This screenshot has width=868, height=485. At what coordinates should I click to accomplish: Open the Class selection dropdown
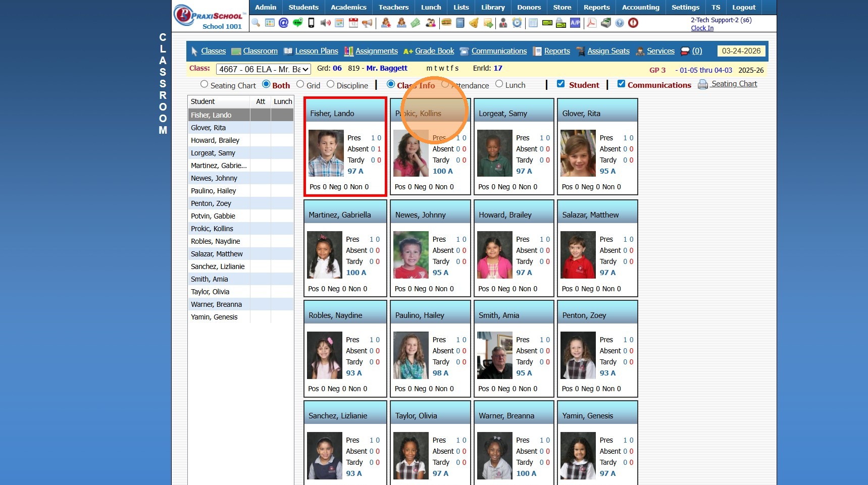coord(264,69)
